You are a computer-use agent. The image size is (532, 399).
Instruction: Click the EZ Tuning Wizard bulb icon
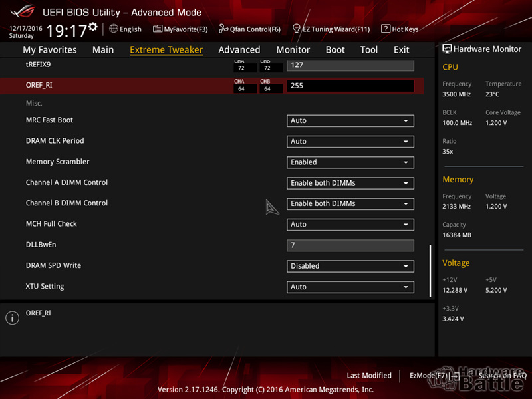[x=296, y=29]
